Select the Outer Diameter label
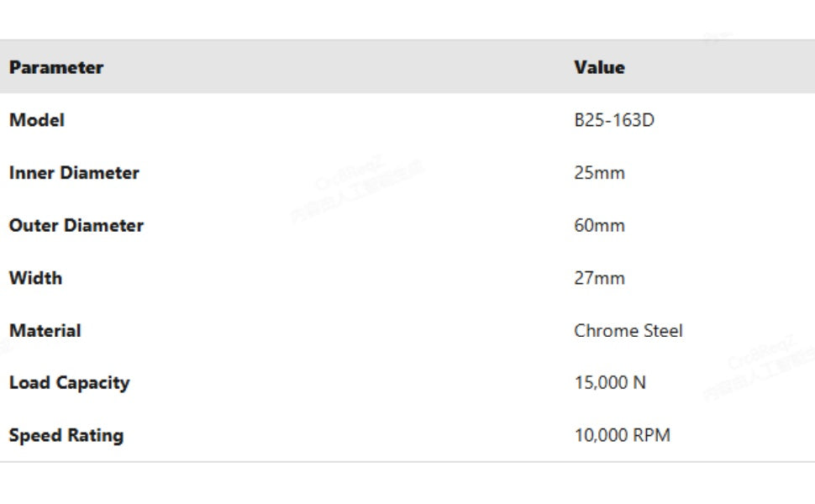The width and height of the screenshot is (815, 504). pos(76,225)
